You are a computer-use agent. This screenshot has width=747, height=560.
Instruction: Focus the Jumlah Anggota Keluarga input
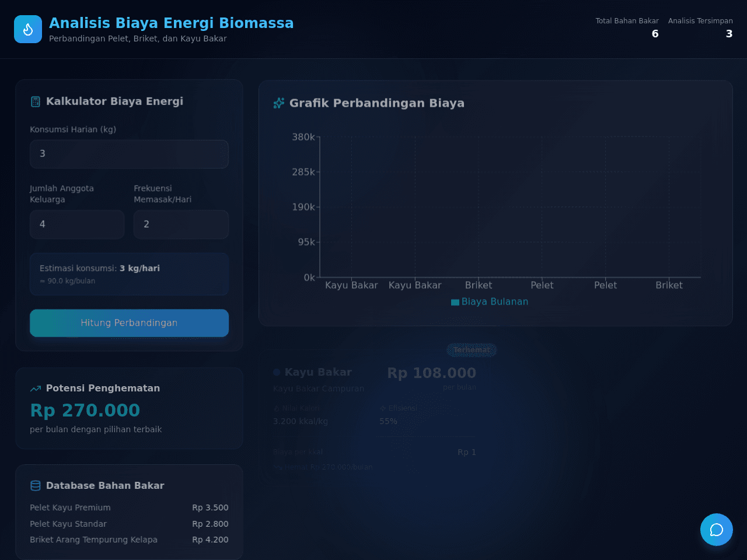(77, 225)
